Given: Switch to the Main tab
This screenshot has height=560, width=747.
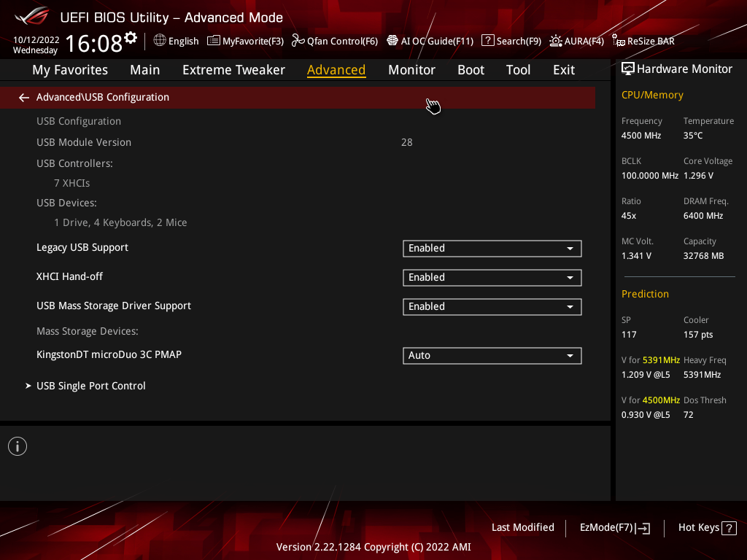Looking at the screenshot, I should pyautogui.click(x=145, y=70).
